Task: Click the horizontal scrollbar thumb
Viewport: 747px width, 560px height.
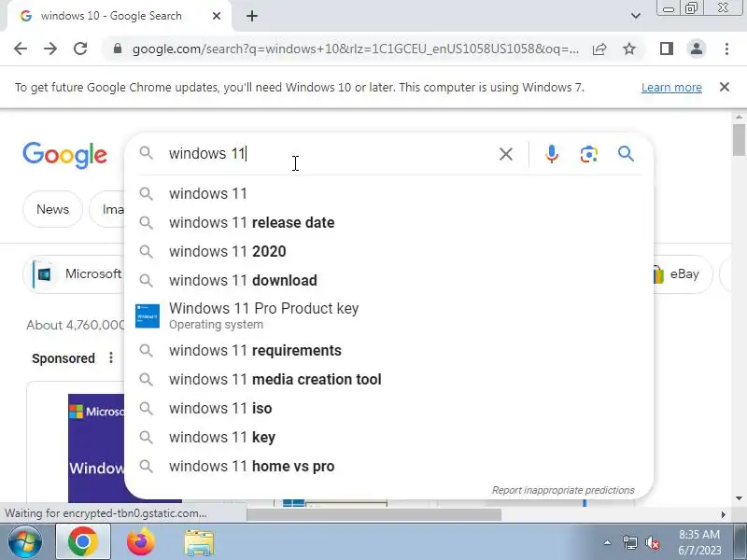Action: tap(374, 514)
